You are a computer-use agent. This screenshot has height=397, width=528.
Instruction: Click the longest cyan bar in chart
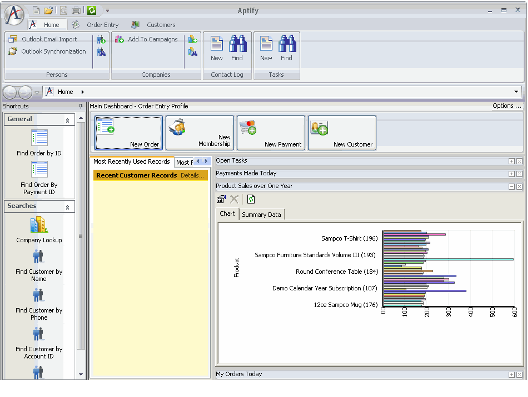(449, 259)
